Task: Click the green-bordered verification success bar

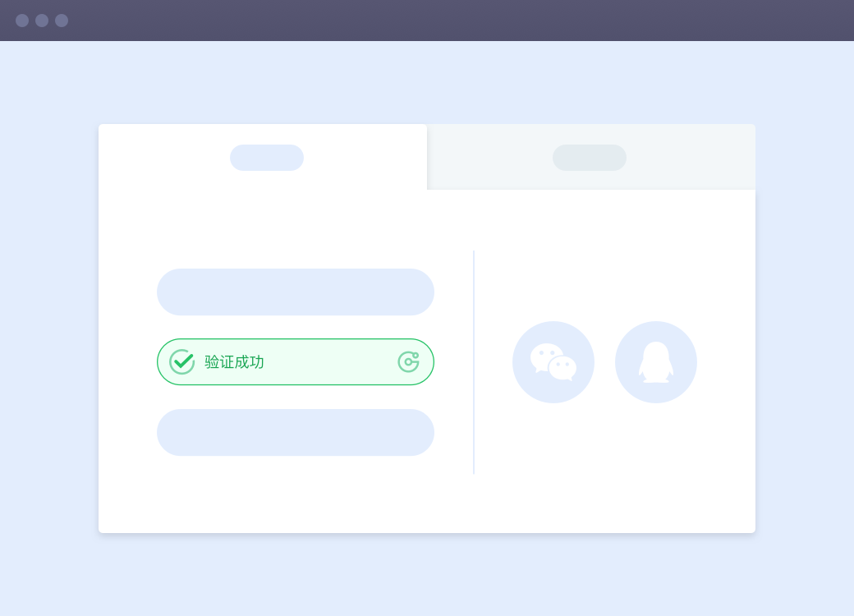Action: [295, 361]
